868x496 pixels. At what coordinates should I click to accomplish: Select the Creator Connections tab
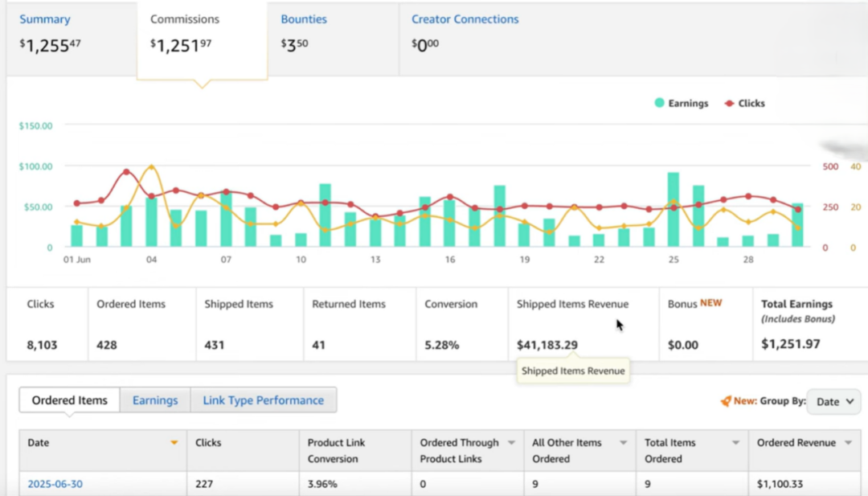point(465,19)
